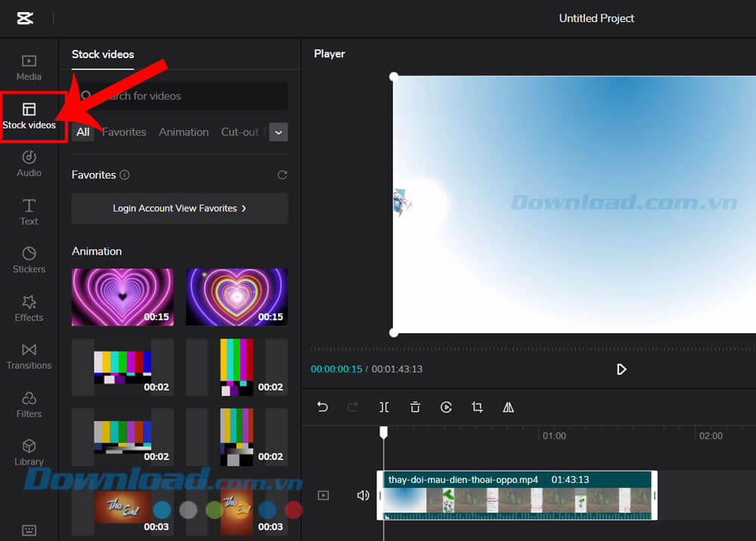Split the clip at the playhead
This screenshot has height=541, width=756.
pyautogui.click(x=384, y=407)
